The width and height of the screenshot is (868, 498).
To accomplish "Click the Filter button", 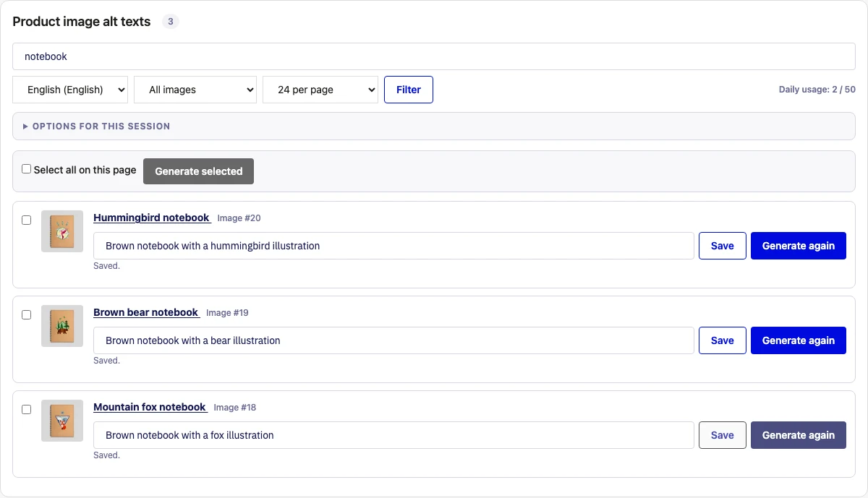I will (x=409, y=90).
